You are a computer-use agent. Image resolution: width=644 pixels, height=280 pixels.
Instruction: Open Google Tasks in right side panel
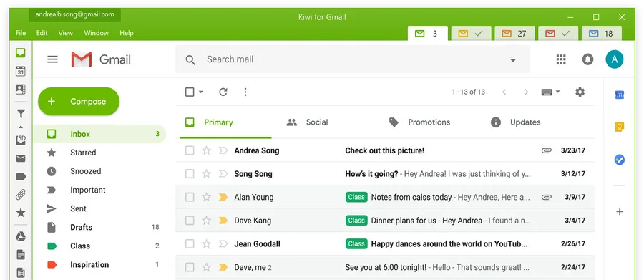[x=620, y=160]
